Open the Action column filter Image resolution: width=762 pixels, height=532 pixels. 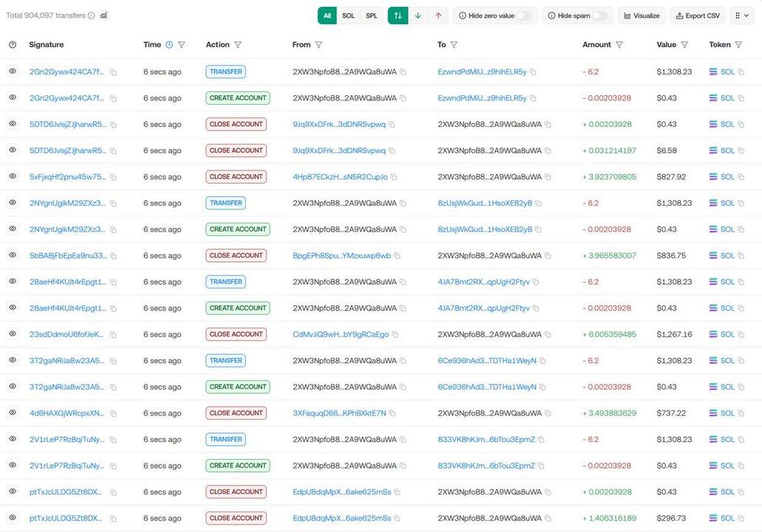pos(238,45)
